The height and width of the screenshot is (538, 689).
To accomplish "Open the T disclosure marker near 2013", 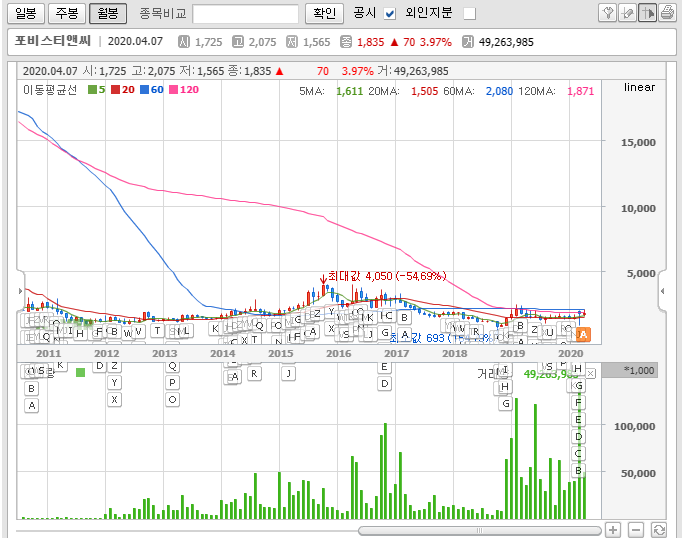I will (157, 331).
